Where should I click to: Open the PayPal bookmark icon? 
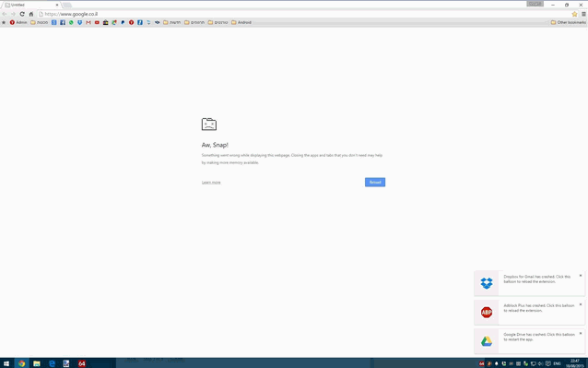point(123,22)
